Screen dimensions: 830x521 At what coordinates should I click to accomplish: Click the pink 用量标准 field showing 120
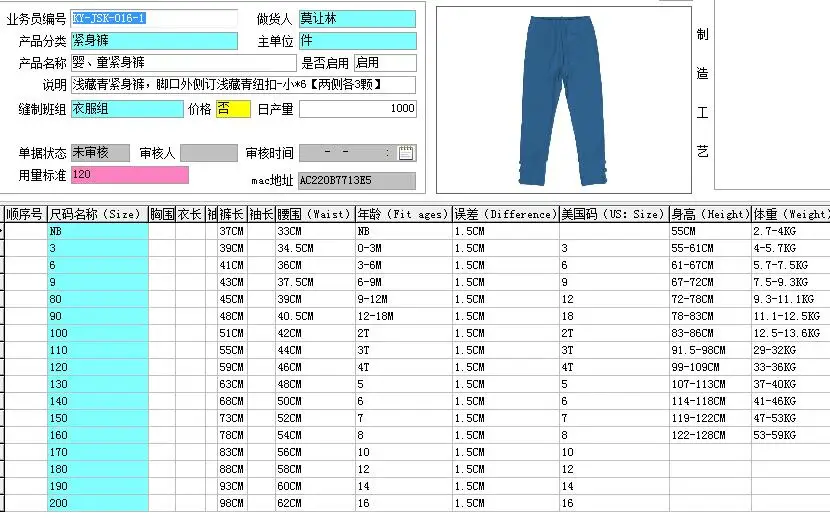click(x=130, y=175)
